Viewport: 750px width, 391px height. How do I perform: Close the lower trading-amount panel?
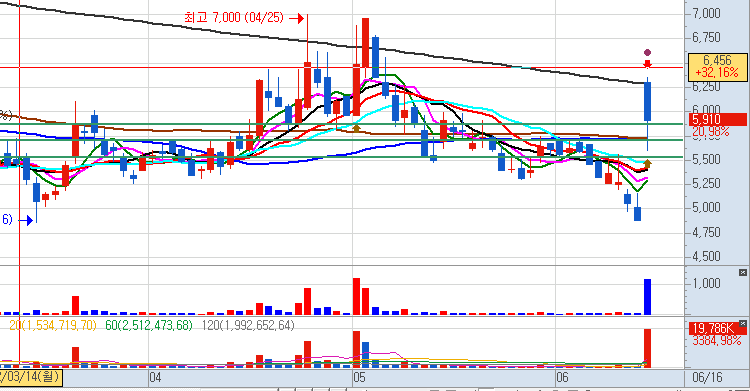pos(742,324)
